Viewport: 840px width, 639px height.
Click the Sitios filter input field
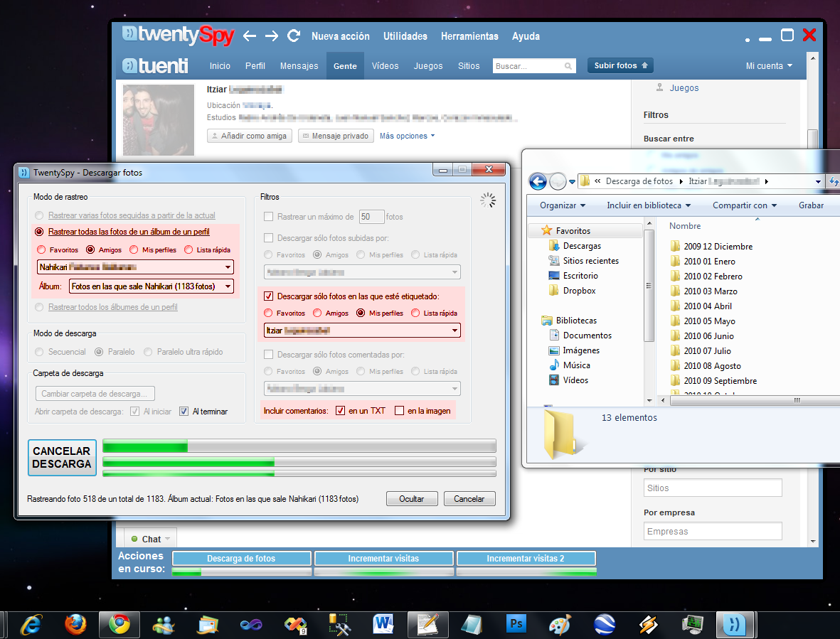tap(713, 488)
